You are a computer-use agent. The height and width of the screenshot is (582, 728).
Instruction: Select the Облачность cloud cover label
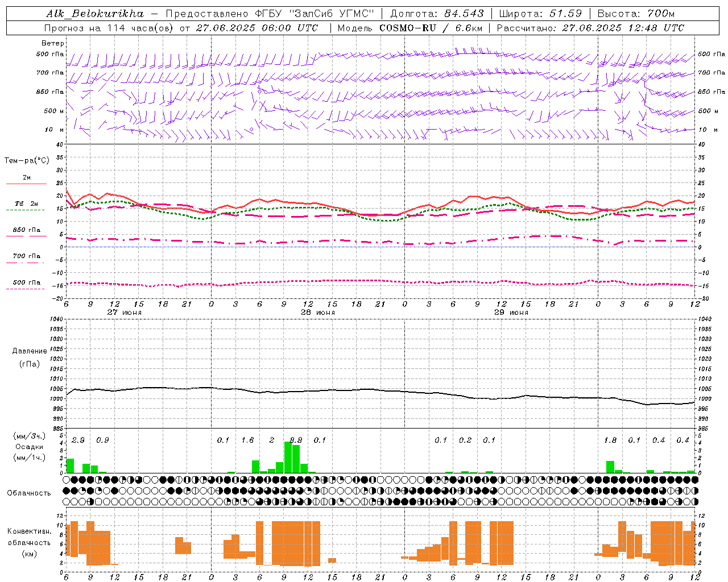[29, 493]
